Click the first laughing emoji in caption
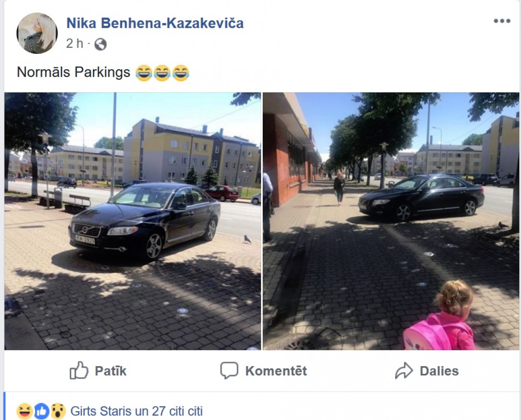The width and height of the screenshot is (521, 420). coord(144,73)
